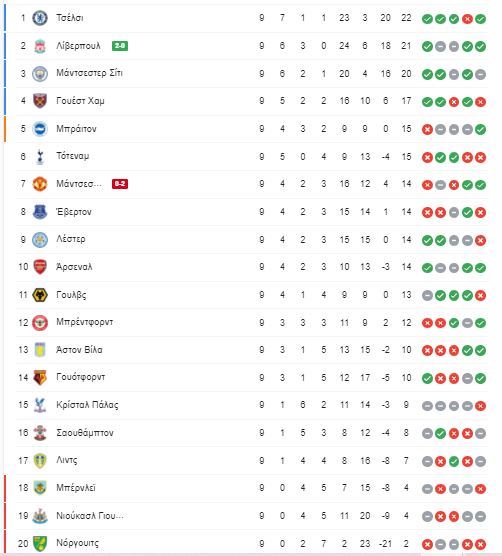Click Brentford's first red loss form indicator
Viewport: 502px width, 556px height.
coord(427,323)
